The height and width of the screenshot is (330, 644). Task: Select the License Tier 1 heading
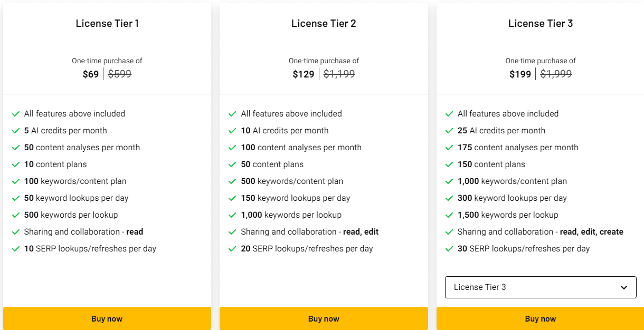[x=107, y=23]
